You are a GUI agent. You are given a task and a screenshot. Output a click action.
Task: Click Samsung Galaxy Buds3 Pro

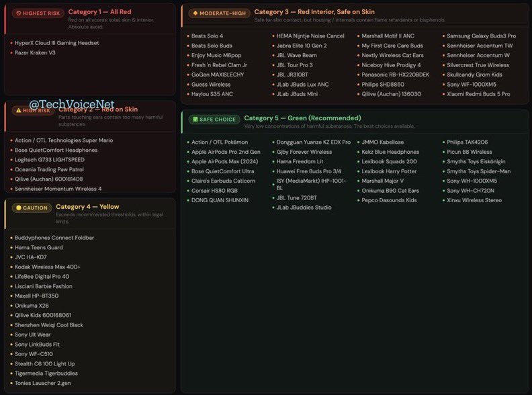(x=481, y=36)
